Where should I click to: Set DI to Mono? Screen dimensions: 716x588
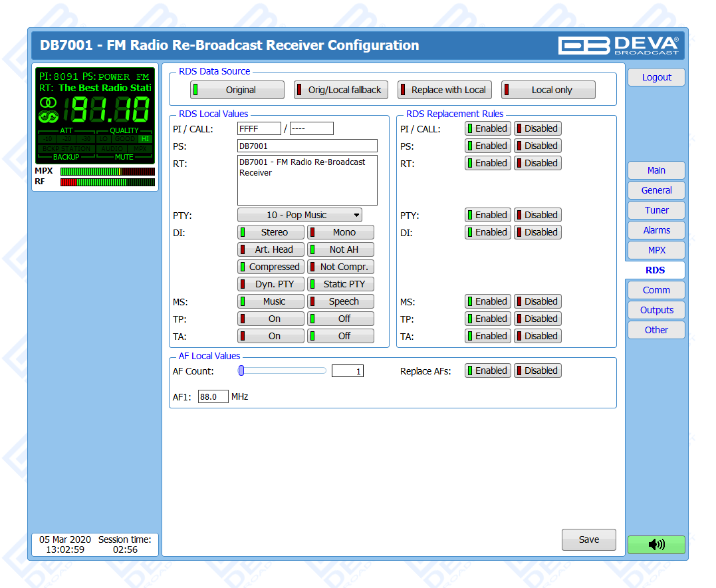340,232
